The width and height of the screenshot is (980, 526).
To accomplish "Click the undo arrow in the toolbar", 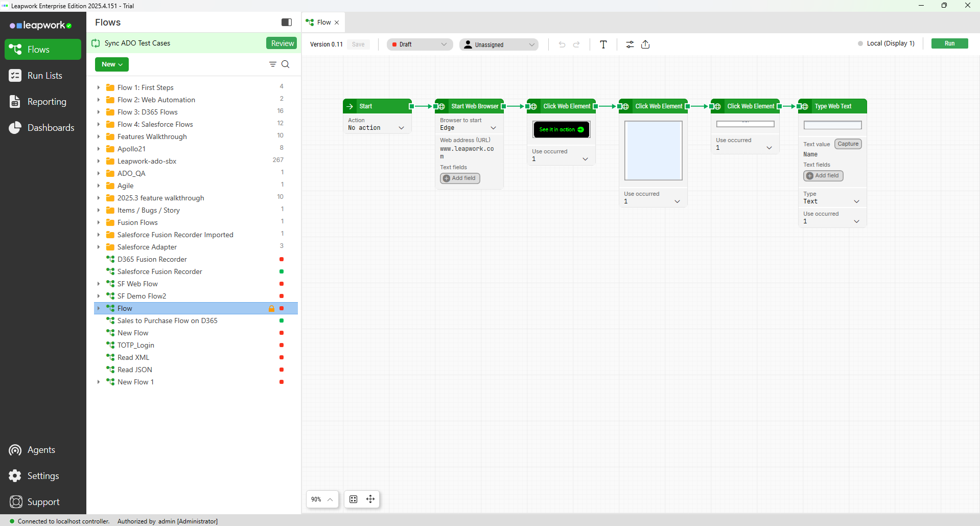I will 562,44.
